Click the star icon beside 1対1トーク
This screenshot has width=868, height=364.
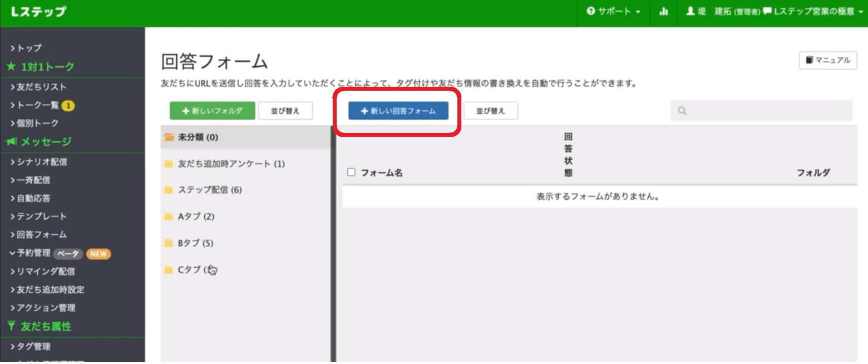coord(11,67)
